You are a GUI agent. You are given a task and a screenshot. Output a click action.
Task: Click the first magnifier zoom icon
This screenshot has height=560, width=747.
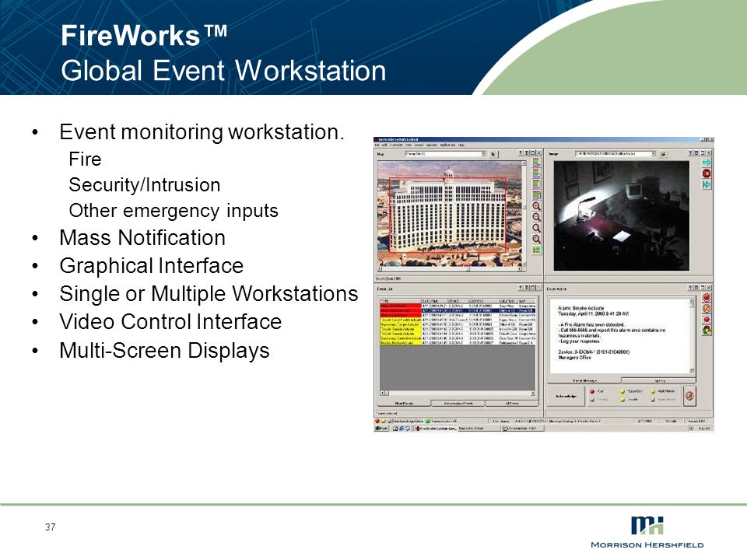(x=536, y=206)
